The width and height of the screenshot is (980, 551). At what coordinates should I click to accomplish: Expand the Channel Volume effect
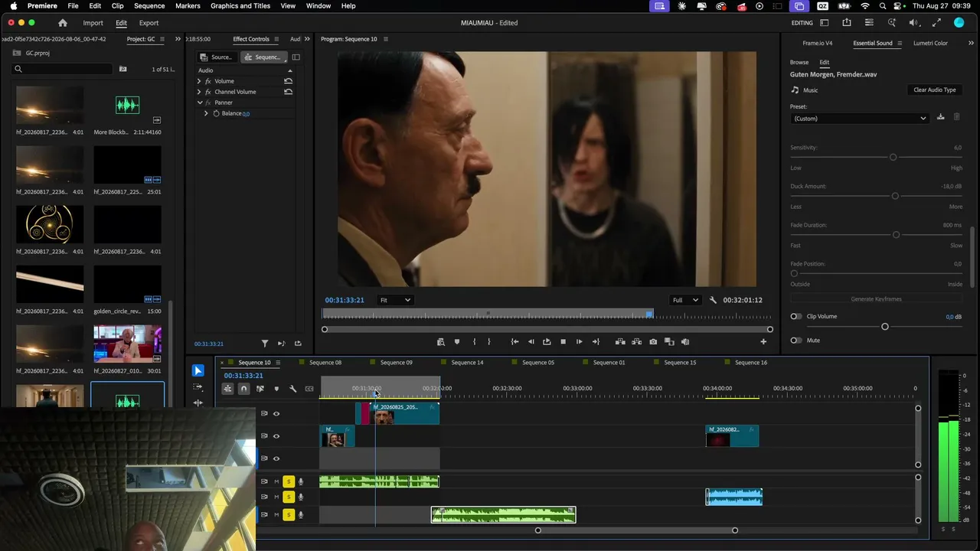point(199,92)
